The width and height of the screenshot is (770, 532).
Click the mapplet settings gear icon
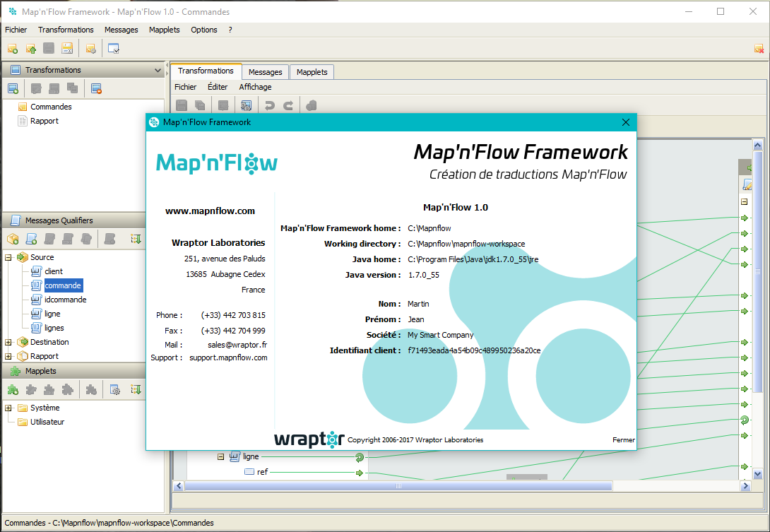pyautogui.click(x=115, y=390)
